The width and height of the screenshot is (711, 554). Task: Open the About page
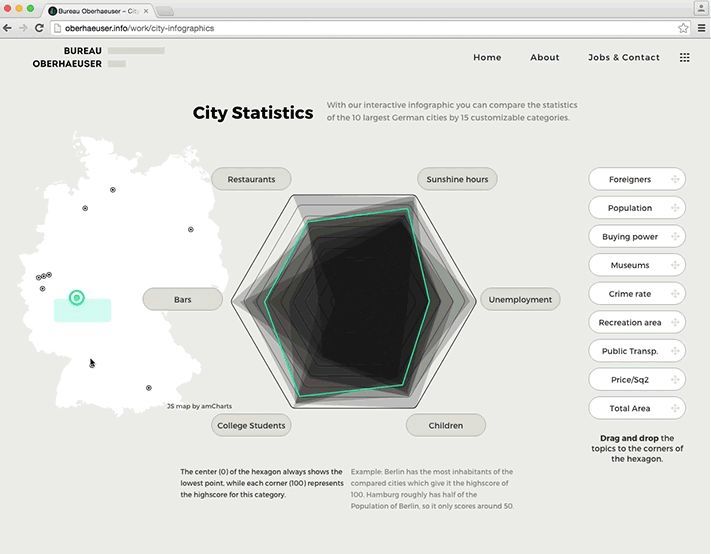(545, 58)
